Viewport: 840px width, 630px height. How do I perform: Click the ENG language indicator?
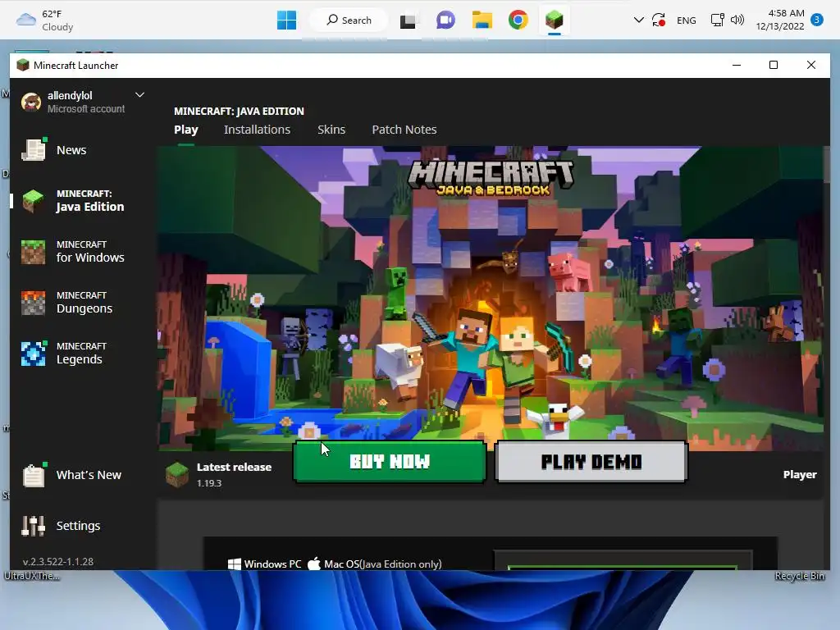(x=687, y=21)
